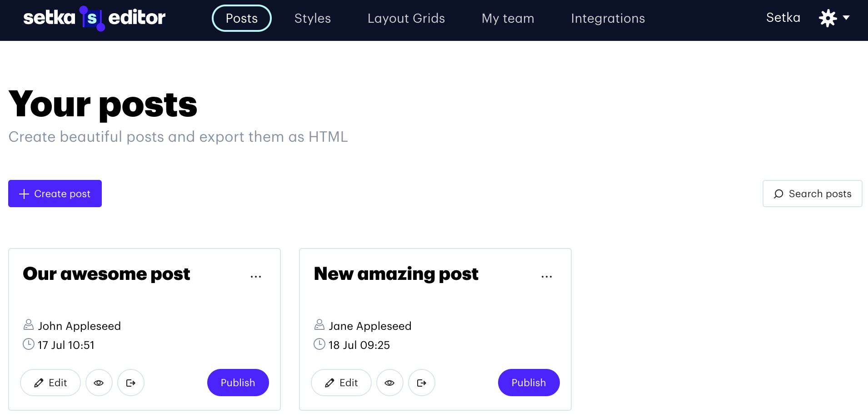Open more options for 'New amazing post'
Screen dimensions: 868x418
click(x=547, y=276)
